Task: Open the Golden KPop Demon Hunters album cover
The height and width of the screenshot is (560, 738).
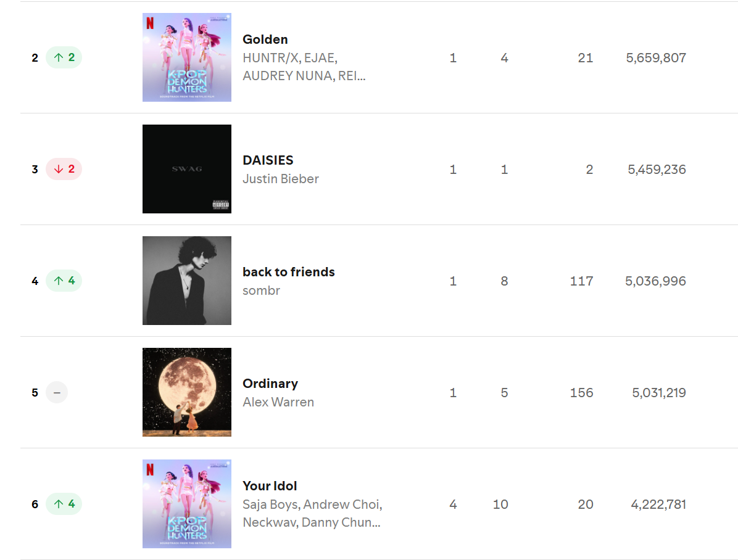Action: coord(187,57)
